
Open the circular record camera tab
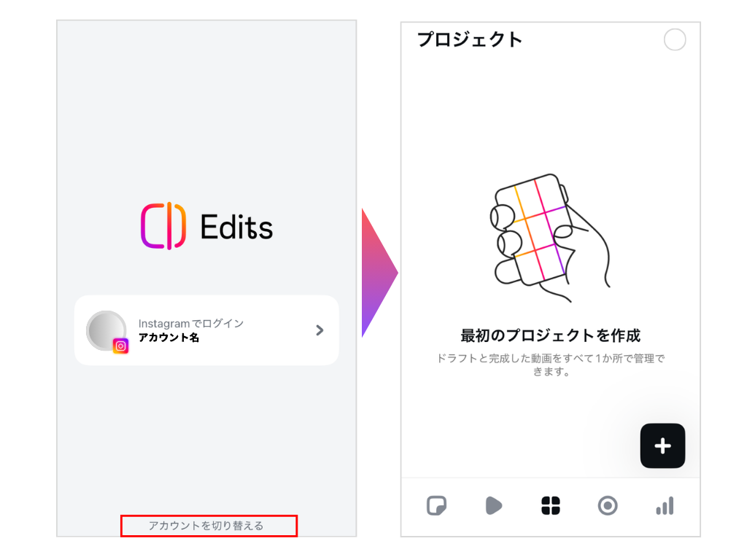click(608, 506)
